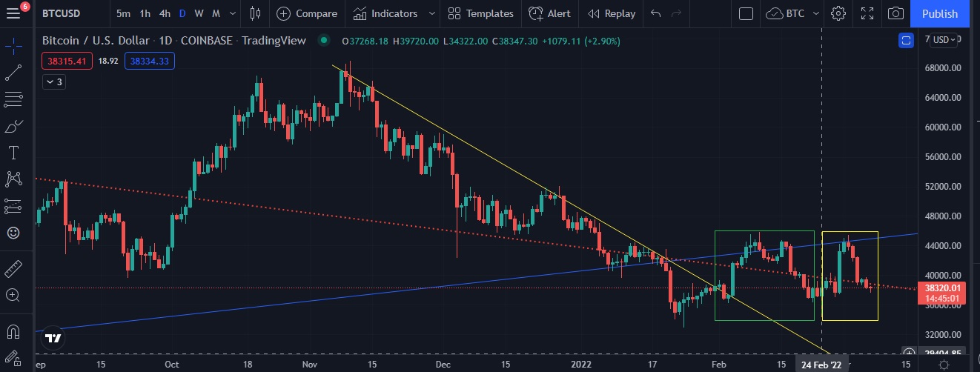The image size is (980, 372).
Task: Switch to W weekly timeframe
Action: [x=199, y=13]
